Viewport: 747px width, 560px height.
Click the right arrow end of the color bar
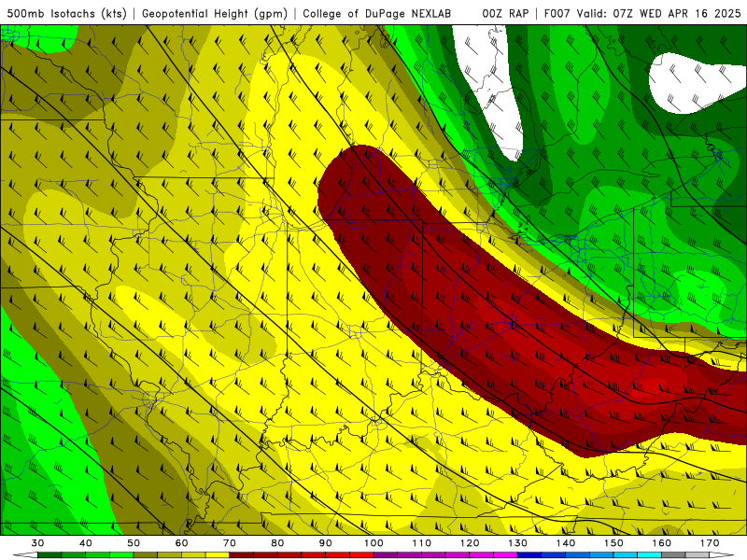[722, 555]
